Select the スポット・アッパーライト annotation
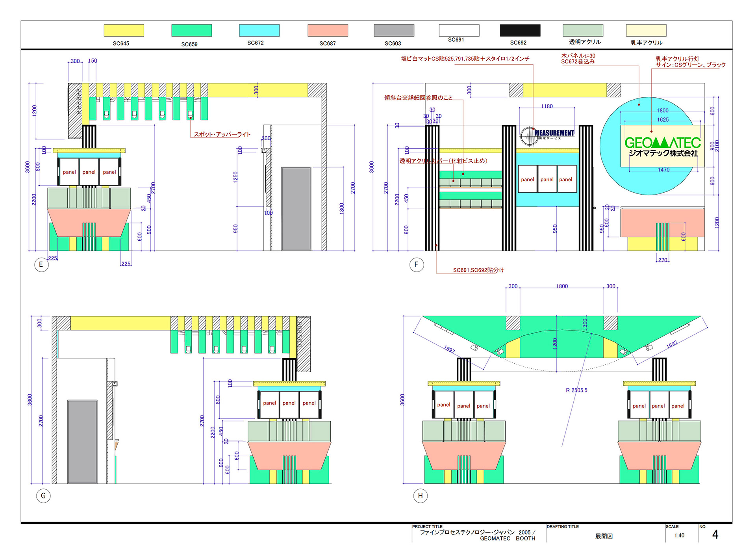This screenshot has height=548, width=756. (x=222, y=134)
